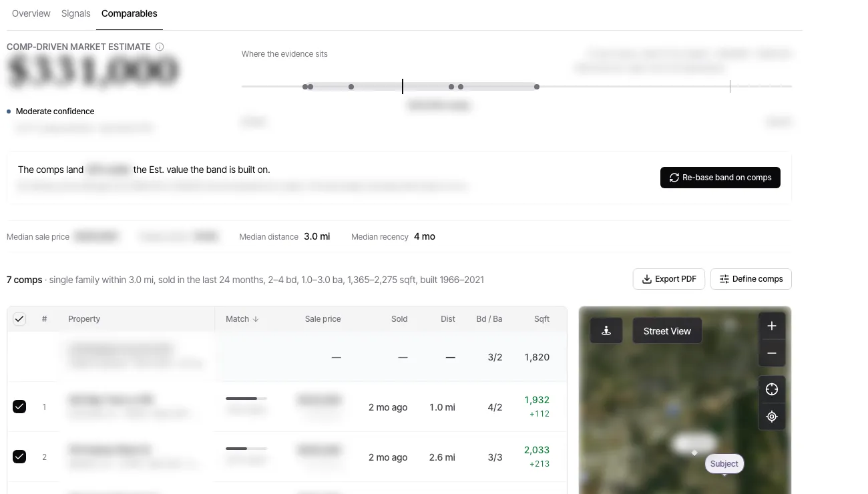Export the comps as PDF
The width and height of the screenshot is (868, 494).
[x=669, y=279]
